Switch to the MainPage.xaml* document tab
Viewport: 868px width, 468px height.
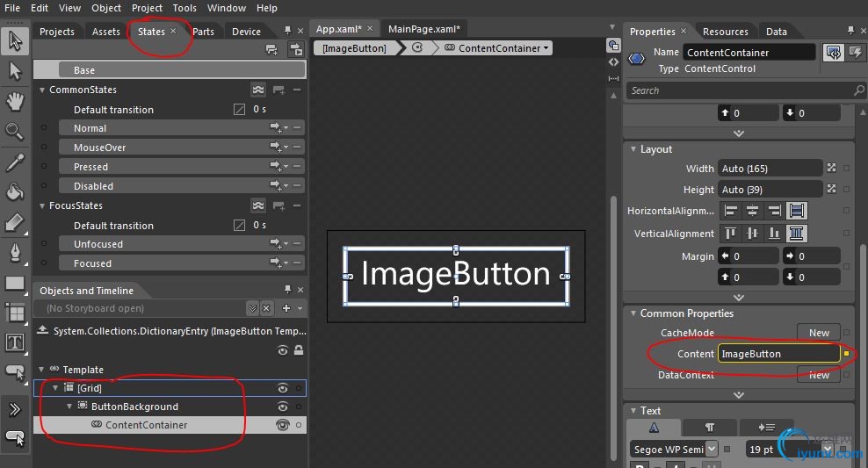[x=424, y=29]
